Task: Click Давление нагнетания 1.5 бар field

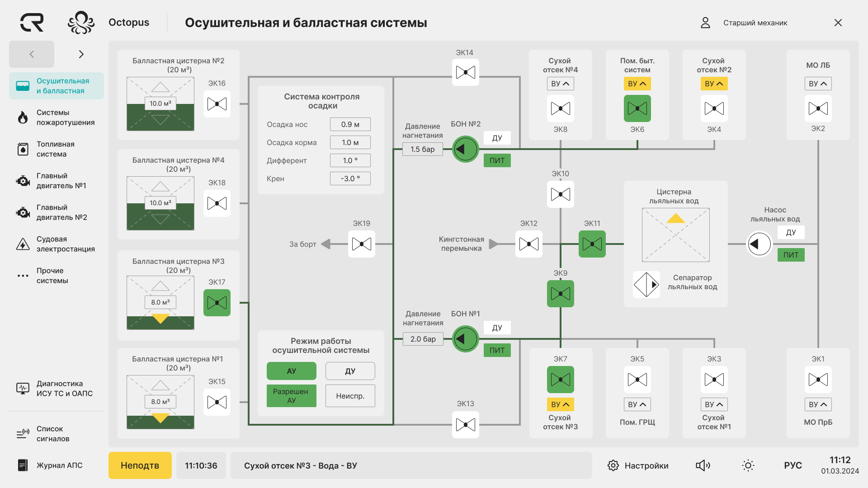Action: 423,149
